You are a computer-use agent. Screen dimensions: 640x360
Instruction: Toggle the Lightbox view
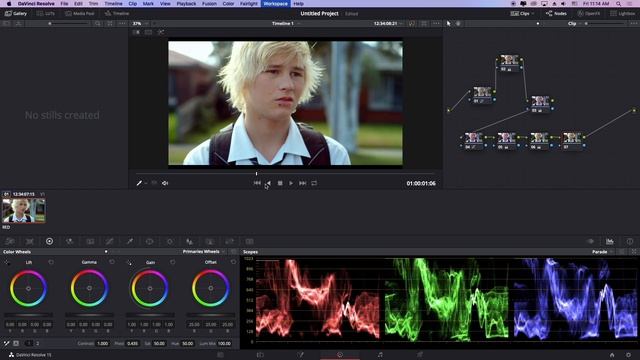point(622,13)
